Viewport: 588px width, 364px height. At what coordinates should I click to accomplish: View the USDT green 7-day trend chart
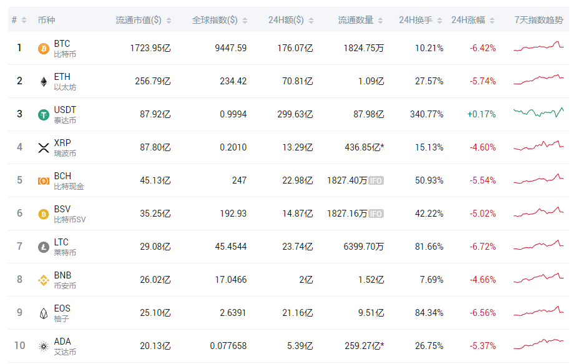point(539,113)
